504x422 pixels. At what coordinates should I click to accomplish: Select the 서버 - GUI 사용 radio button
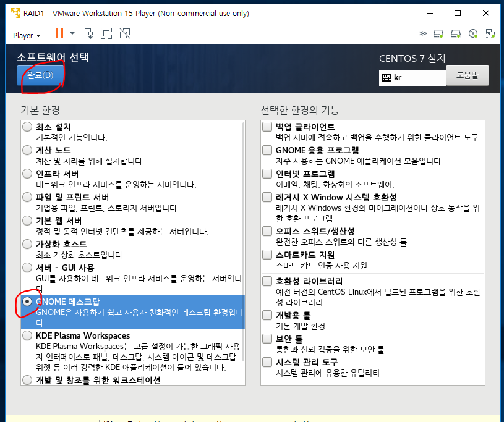(27, 268)
